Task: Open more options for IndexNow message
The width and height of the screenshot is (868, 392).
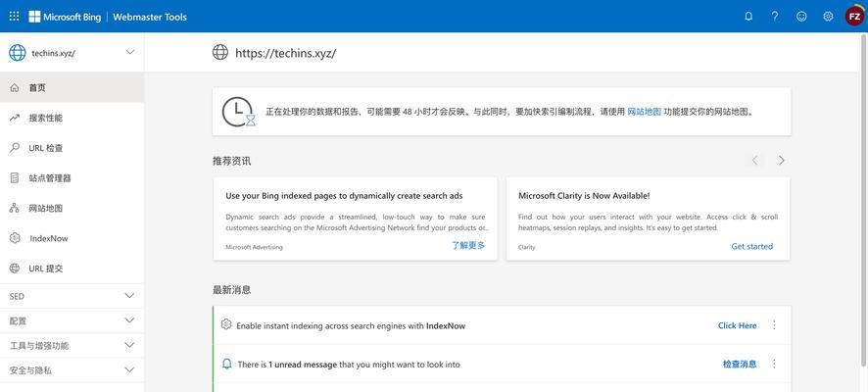Action: [775, 325]
